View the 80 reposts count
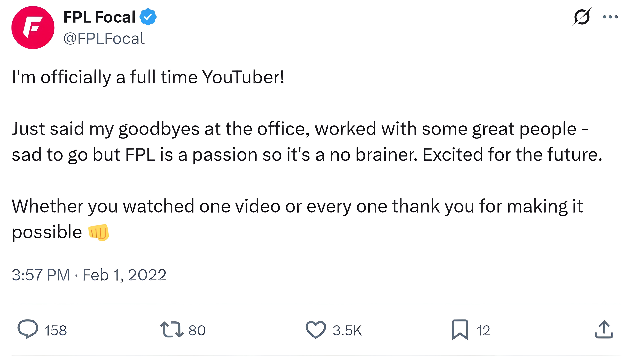Image resolution: width=633 pixels, height=364 pixels. point(197,330)
